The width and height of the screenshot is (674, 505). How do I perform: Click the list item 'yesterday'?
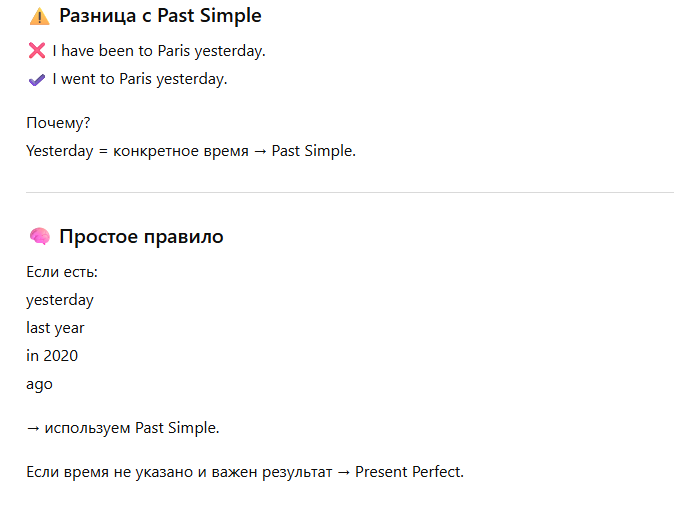pyautogui.click(x=60, y=300)
